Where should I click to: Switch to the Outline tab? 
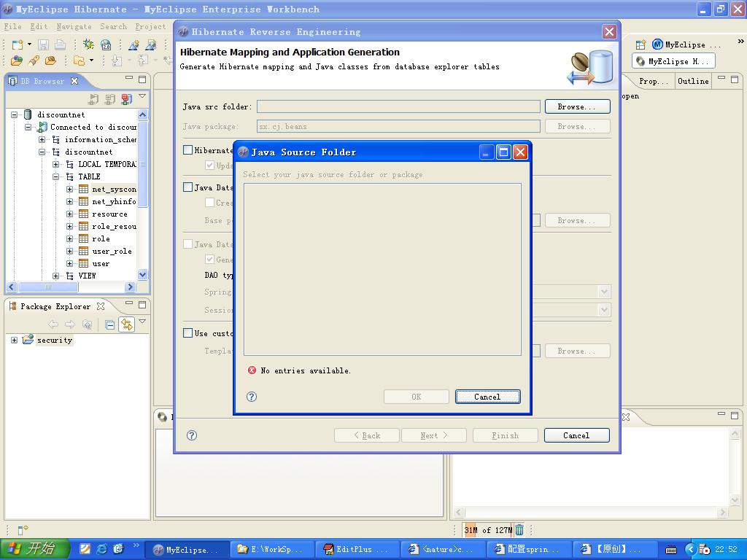[x=693, y=81]
